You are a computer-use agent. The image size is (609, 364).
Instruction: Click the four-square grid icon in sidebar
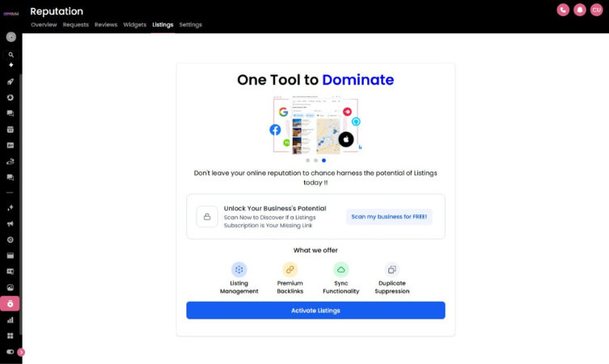(x=11, y=336)
